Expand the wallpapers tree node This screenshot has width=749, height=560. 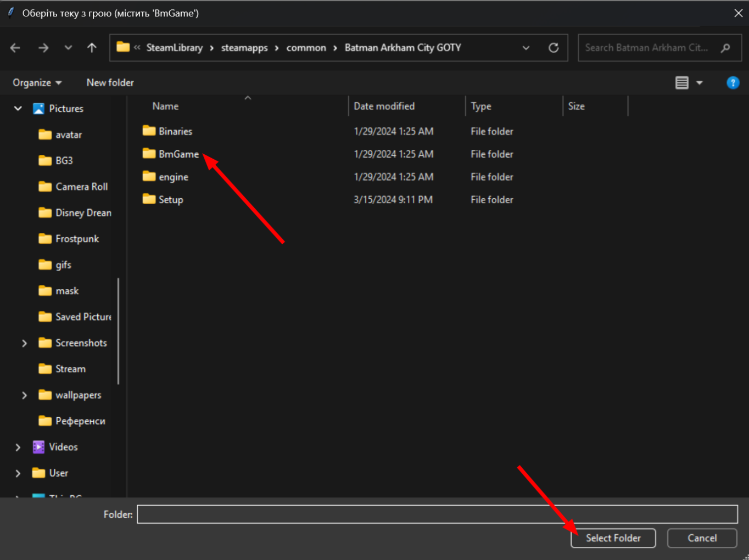[24, 395]
